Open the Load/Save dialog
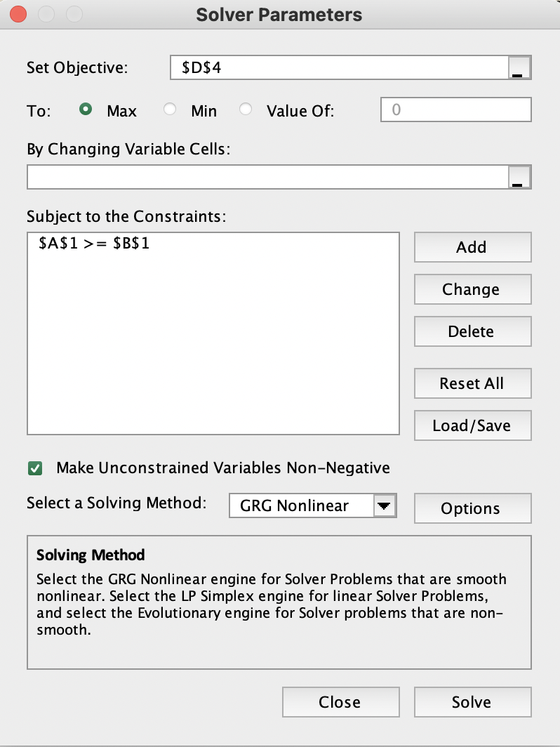 472,425
